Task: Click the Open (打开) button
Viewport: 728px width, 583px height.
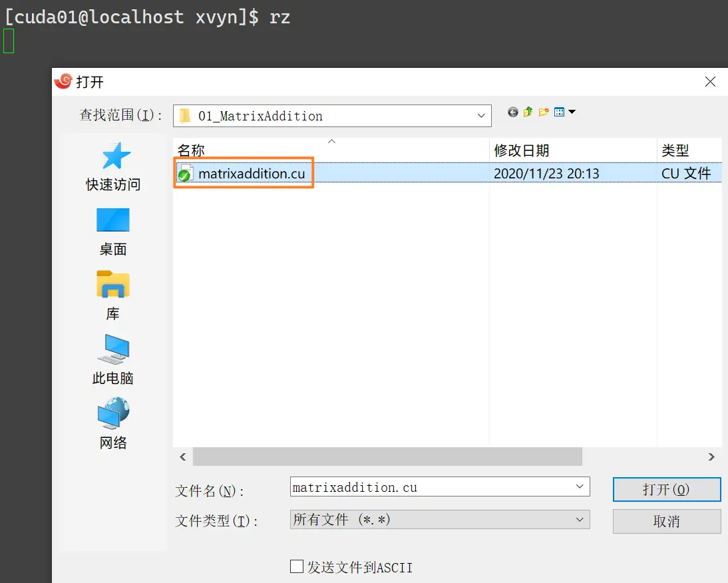Action: pyautogui.click(x=666, y=489)
